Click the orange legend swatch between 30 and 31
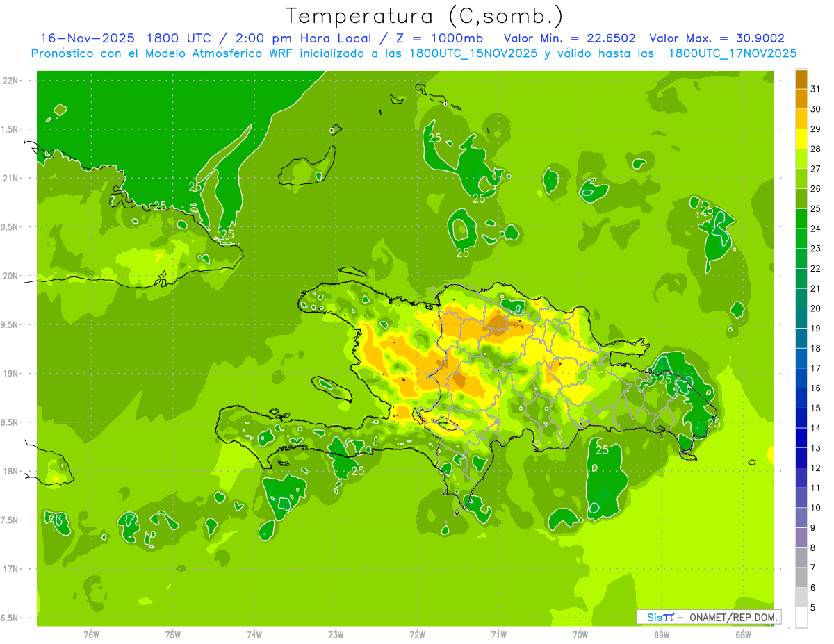The width and height of the screenshot is (834, 644). pyautogui.click(x=801, y=99)
